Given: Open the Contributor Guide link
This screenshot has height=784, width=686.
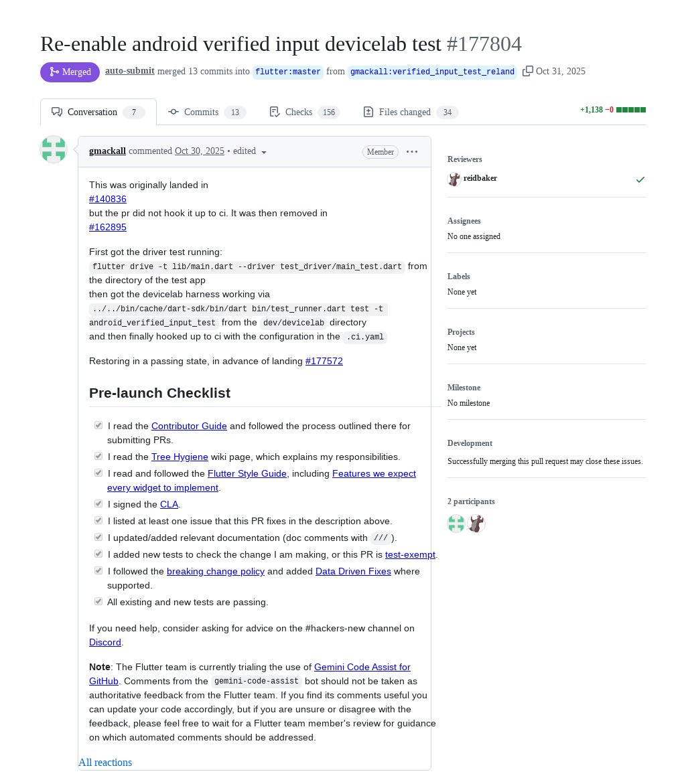Looking at the screenshot, I should pyautogui.click(x=189, y=426).
